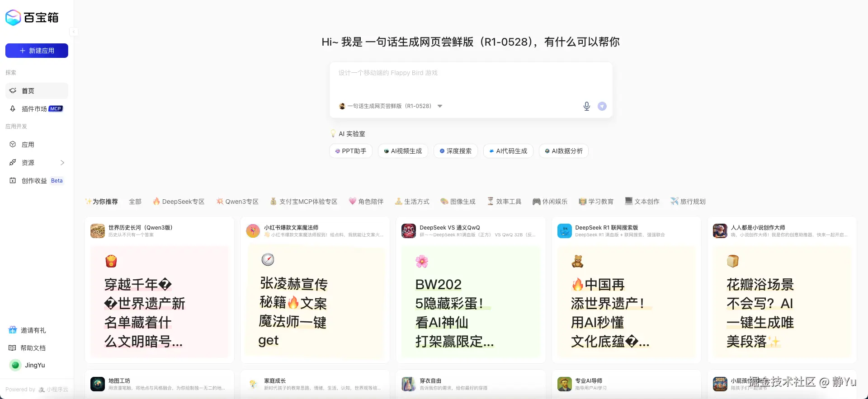Click the 人人都是小说创作大师 title text

point(758,228)
